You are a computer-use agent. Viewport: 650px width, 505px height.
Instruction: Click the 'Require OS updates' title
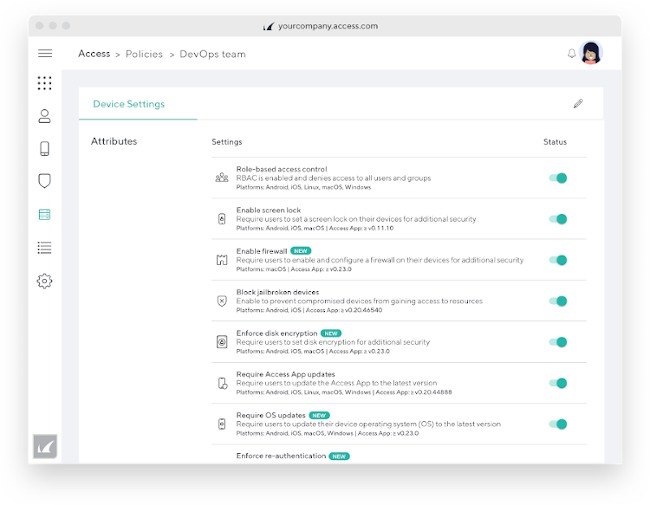point(271,415)
